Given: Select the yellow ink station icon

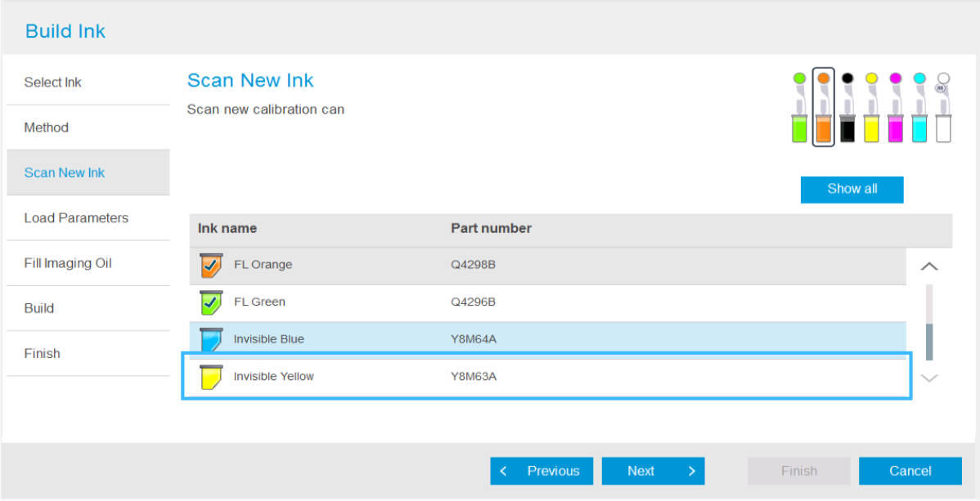Looking at the screenshot, I should point(871,107).
